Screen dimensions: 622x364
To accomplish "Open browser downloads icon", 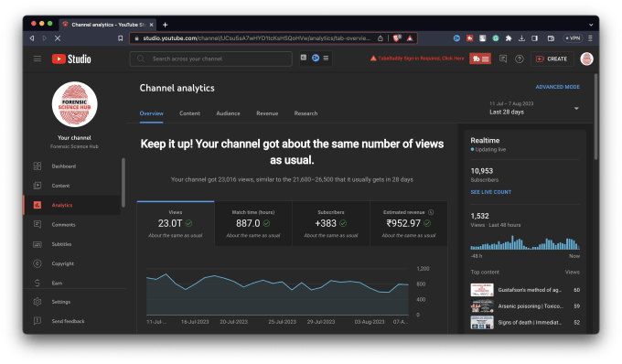I will click(x=521, y=38).
